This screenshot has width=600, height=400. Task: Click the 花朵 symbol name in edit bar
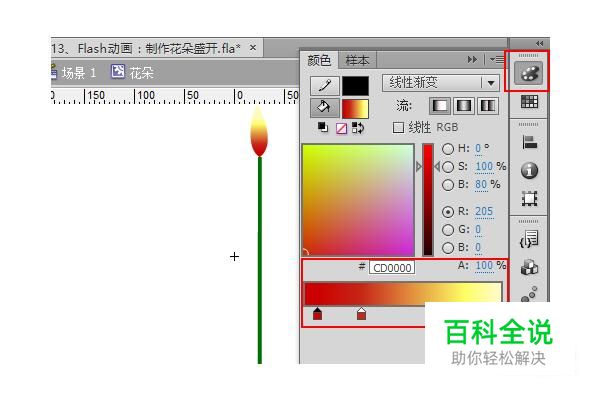pos(141,73)
